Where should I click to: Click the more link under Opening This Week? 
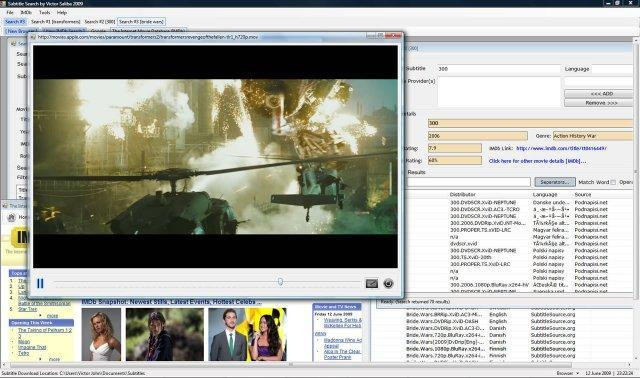click(x=54, y=360)
